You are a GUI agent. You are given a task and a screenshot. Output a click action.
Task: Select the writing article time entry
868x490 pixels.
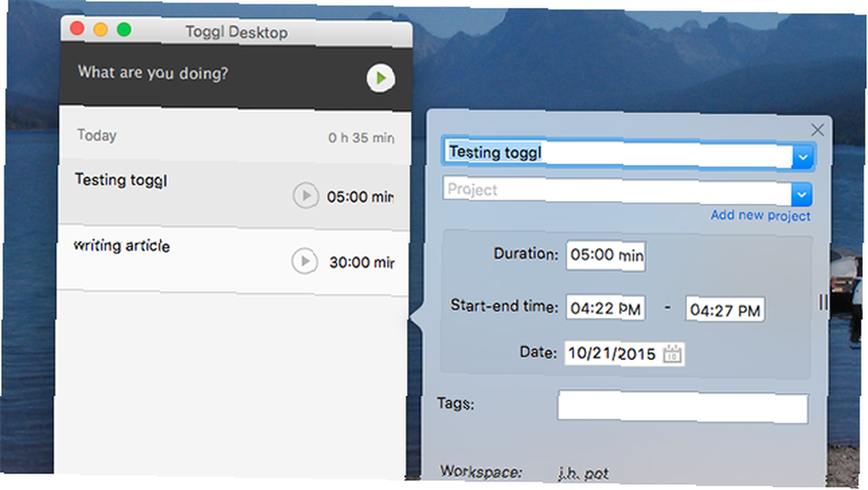[x=233, y=258]
